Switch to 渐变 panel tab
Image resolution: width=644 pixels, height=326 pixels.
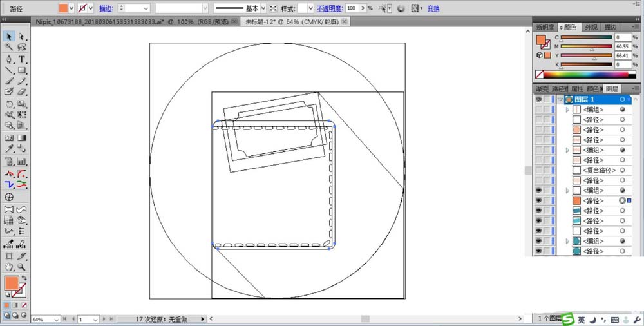(x=542, y=89)
